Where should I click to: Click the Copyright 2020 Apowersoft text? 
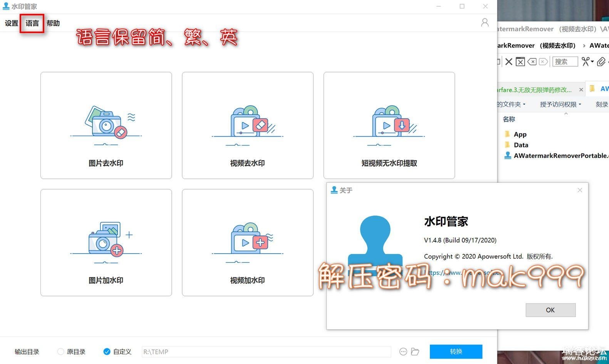[488, 256]
